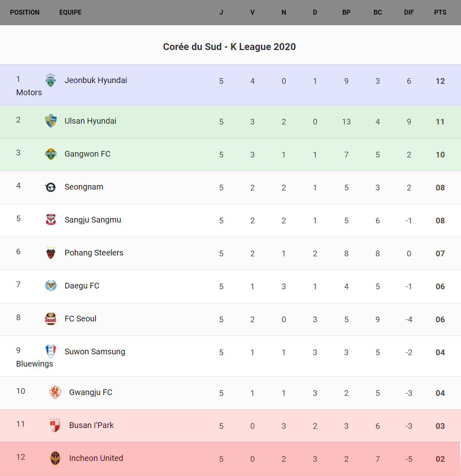461x476 pixels.
Task: Click the Daegu FC team crest
Action: 50,286
